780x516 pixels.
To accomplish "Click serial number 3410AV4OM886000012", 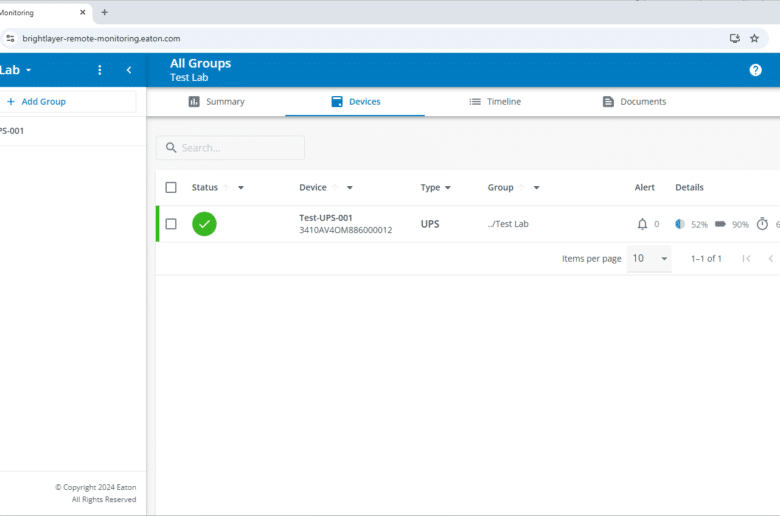I will [x=346, y=230].
